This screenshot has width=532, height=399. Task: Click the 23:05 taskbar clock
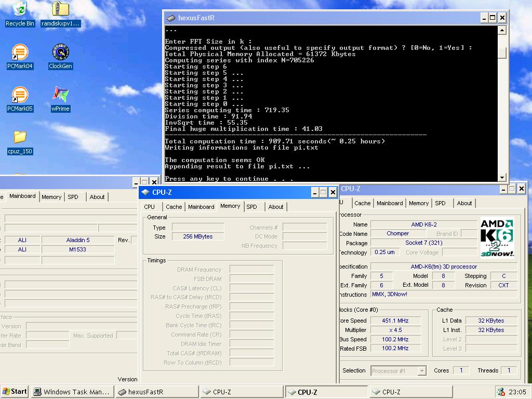(x=517, y=392)
